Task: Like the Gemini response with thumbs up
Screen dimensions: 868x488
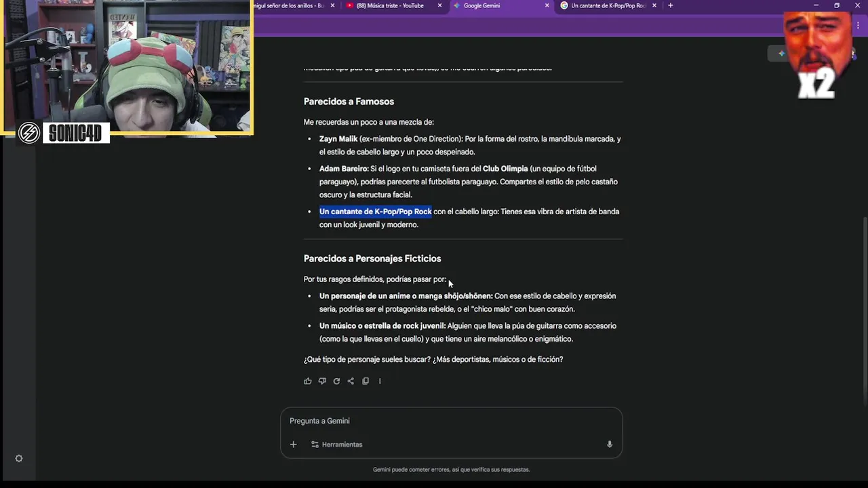Action: 308,381
